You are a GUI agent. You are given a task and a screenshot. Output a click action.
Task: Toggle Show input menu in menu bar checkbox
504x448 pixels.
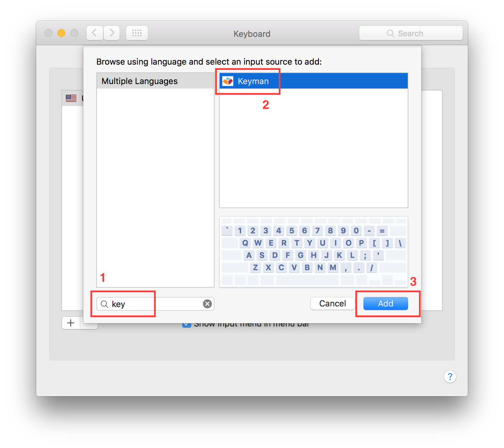tap(186, 325)
